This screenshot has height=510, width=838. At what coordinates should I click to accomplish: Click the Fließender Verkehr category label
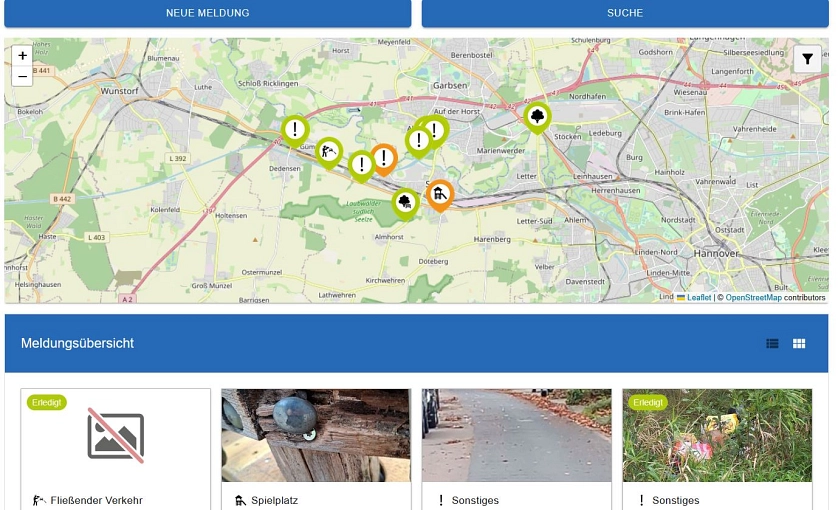pyautogui.click(x=98, y=500)
